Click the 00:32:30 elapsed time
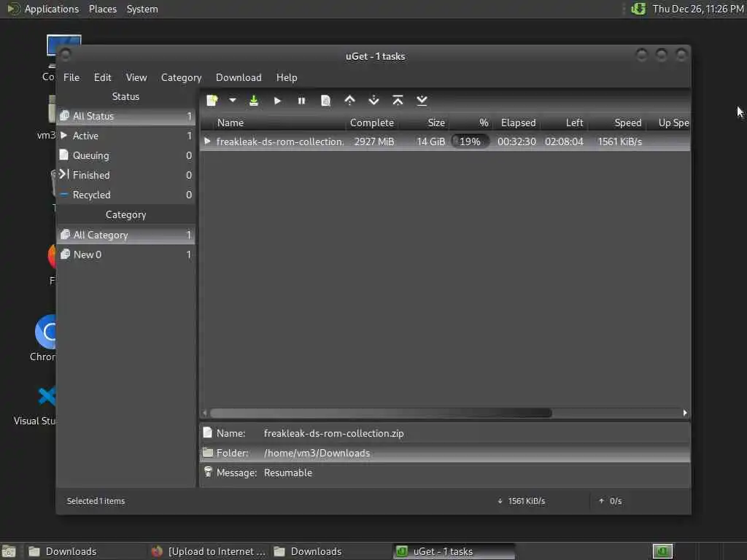 click(x=516, y=141)
